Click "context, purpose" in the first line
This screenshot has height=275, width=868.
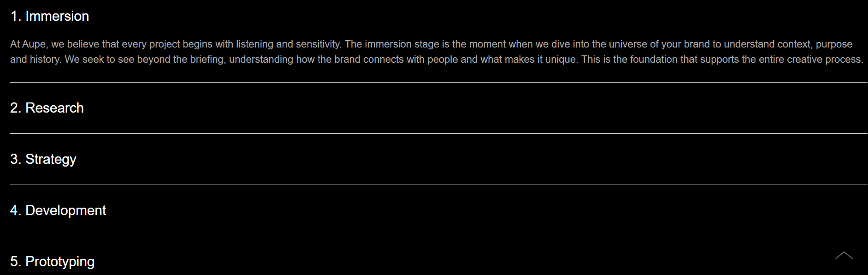(x=815, y=44)
